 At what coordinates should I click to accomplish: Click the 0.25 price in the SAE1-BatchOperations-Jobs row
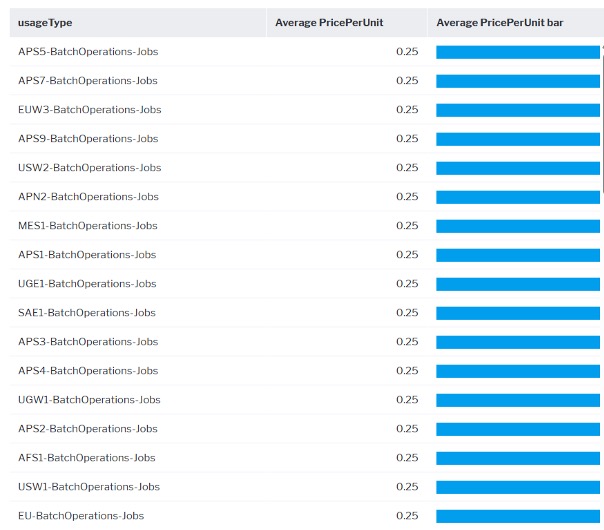[407, 313]
